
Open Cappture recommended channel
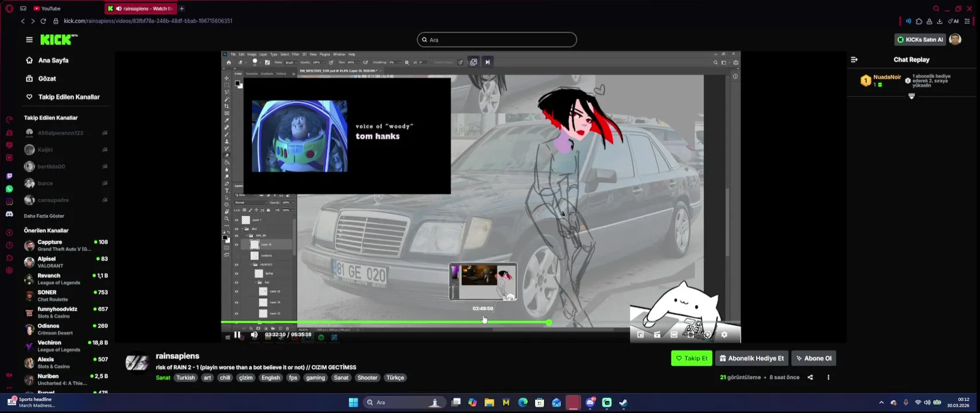[x=65, y=246]
